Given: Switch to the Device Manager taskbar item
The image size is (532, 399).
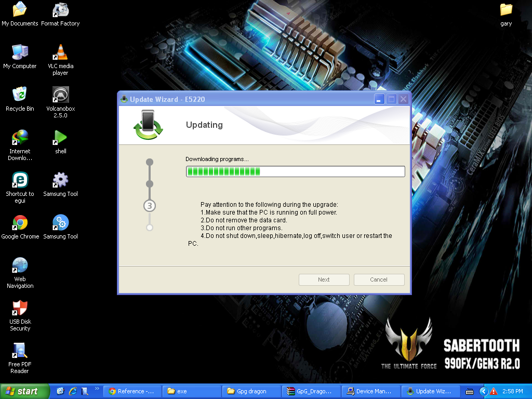Looking at the screenshot, I should (x=372, y=391).
